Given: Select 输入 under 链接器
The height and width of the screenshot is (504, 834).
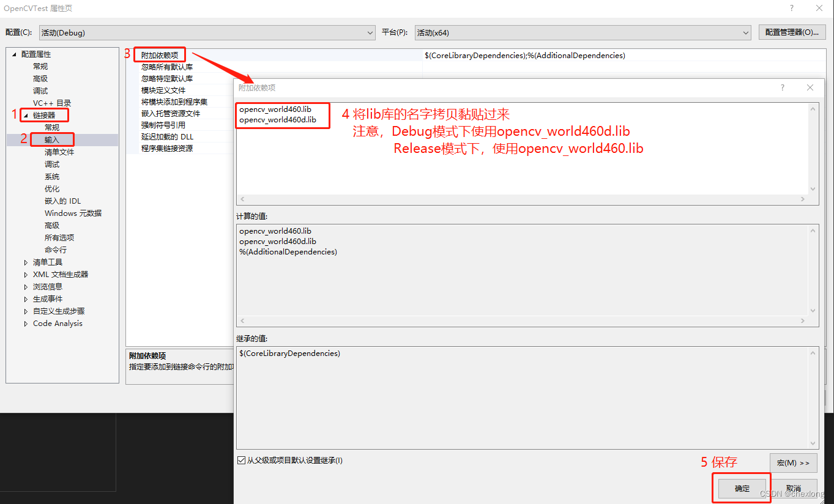Looking at the screenshot, I should pos(52,139).
